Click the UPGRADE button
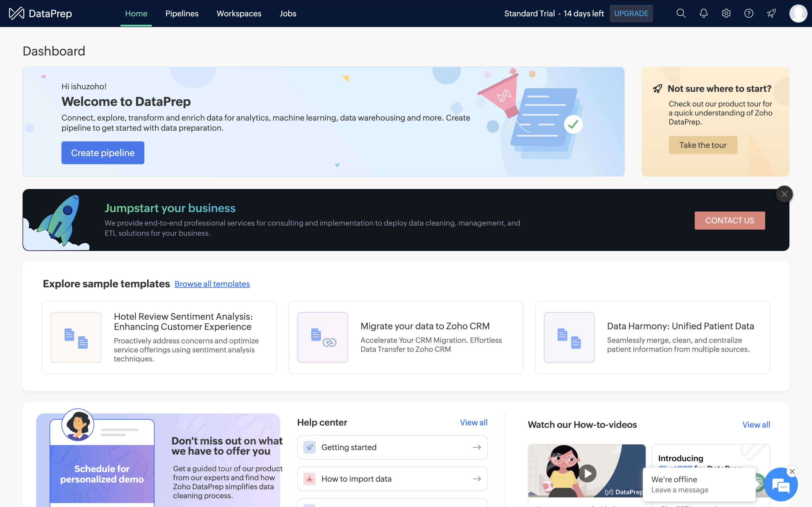Viewport: 812px width, 507px height. pos(631,14)
